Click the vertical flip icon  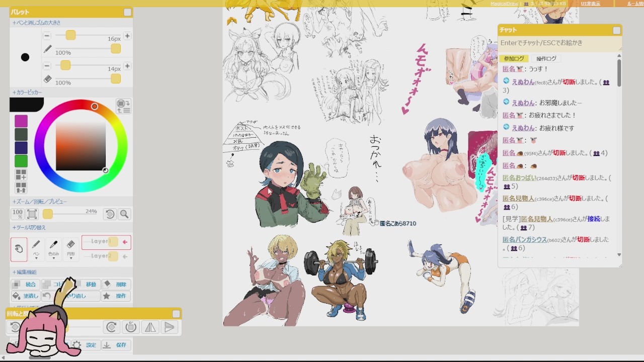pyautogui.click(x=170, y=327)
